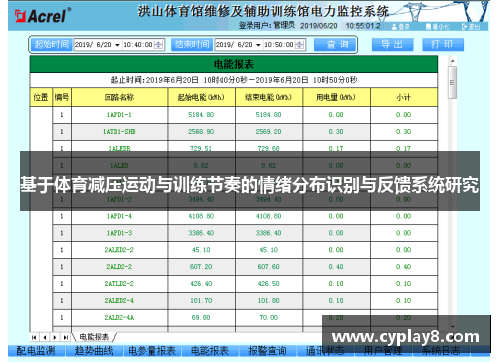The width and height of the screenshot is (500, 362).
Task: Click end energy value 607.60
Action: click(269, 267)
